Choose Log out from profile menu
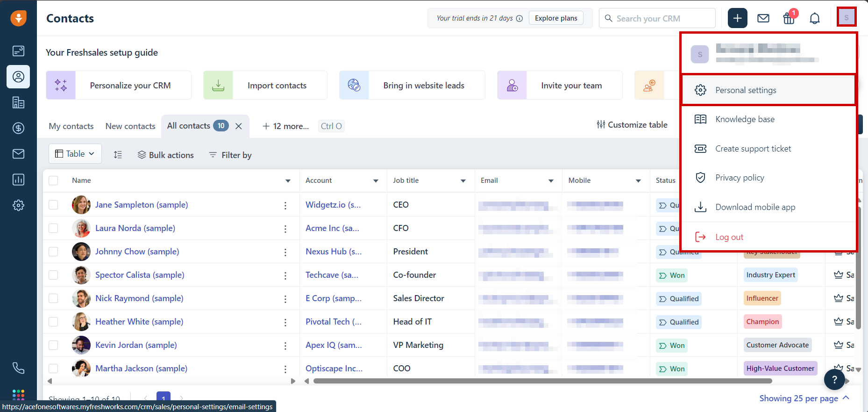868x412 pixels. (768, 237)
